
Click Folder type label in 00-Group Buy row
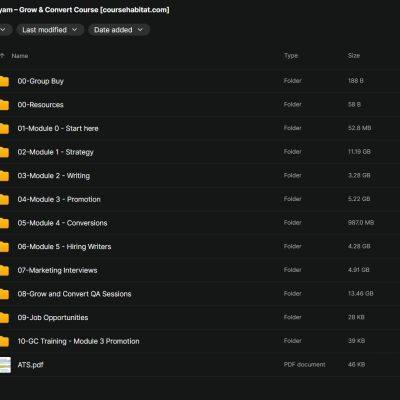[293, 81]
